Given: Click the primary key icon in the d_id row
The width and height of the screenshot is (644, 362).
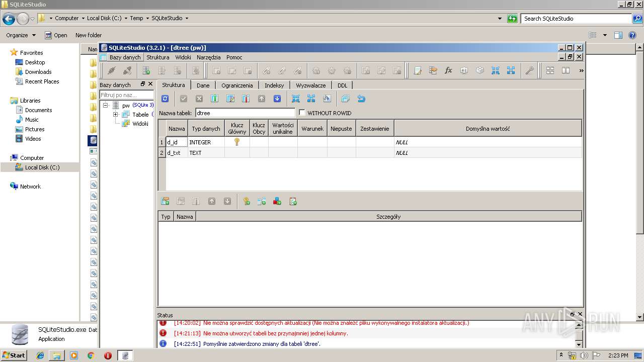Looking at the screenshot, I should tap(236, 142).
